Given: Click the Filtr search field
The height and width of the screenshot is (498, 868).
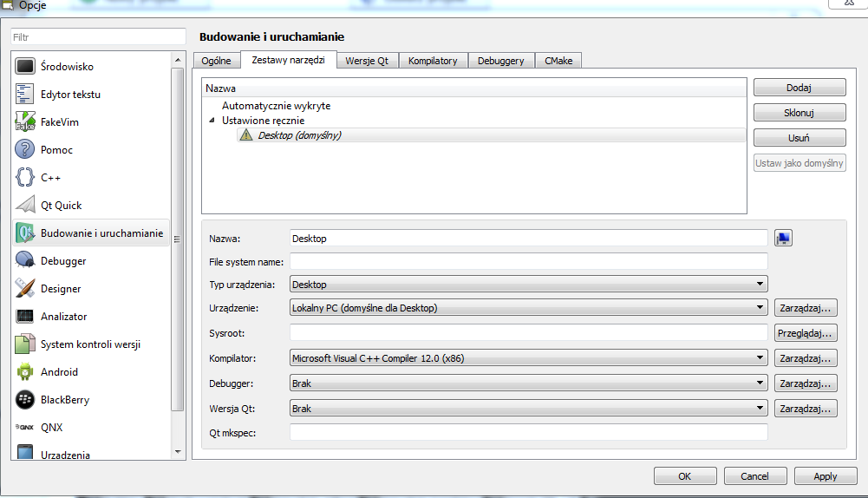Looking at the screenshot, I should pyautogui.click(x=98, y=37).
